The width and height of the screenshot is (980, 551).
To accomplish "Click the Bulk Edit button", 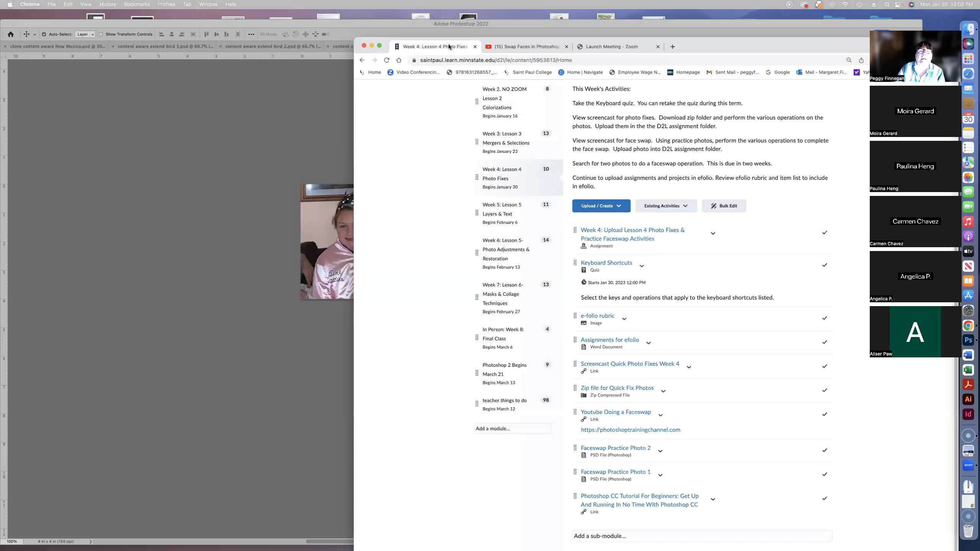I will [x=723, y=205].
